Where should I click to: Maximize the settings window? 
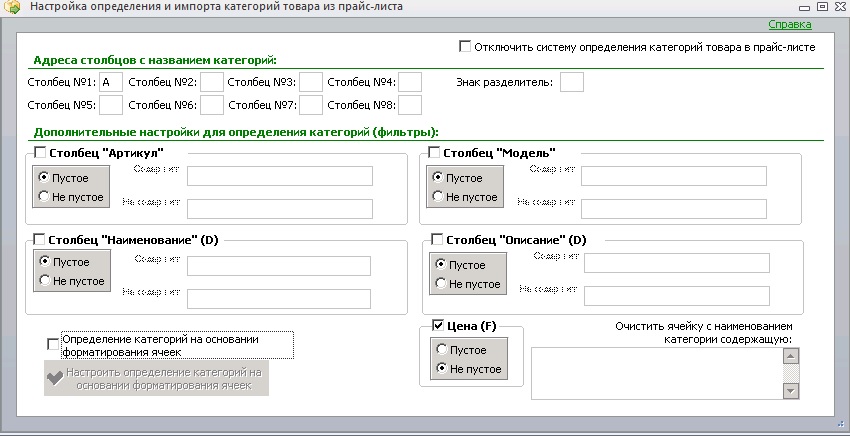pos(822,7)
